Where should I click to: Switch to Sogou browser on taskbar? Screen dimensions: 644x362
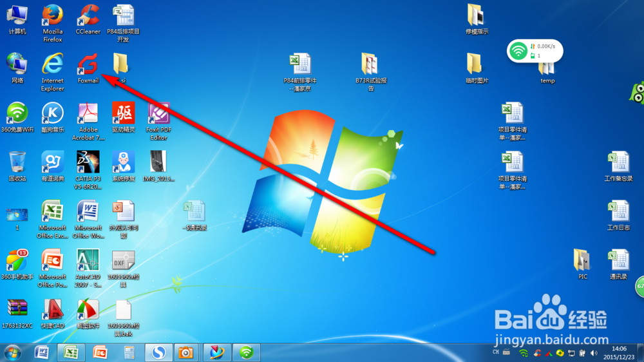(158, 352)
